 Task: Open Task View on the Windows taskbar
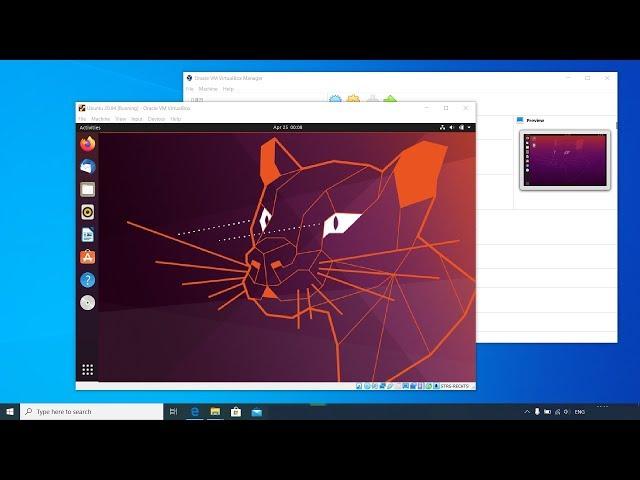coord(173,411)
